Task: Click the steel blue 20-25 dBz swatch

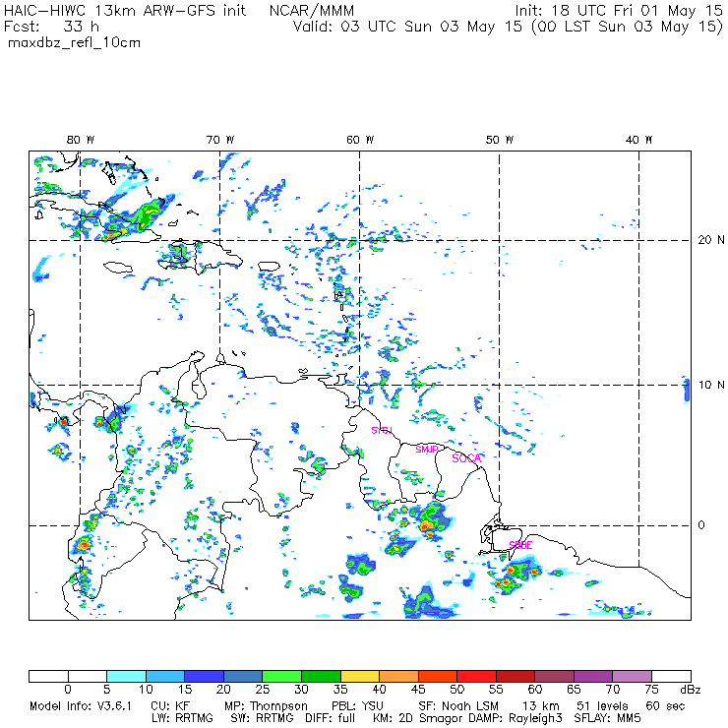Action: 243,676
